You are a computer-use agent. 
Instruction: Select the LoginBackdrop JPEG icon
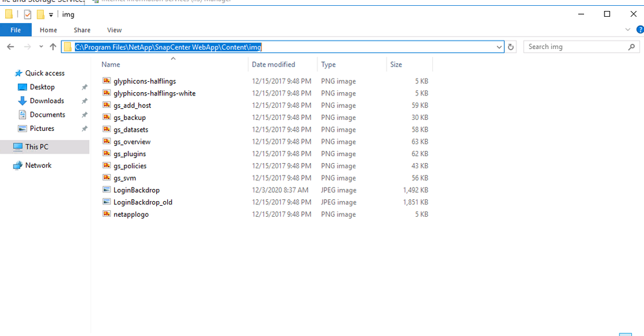coord(106,190)
